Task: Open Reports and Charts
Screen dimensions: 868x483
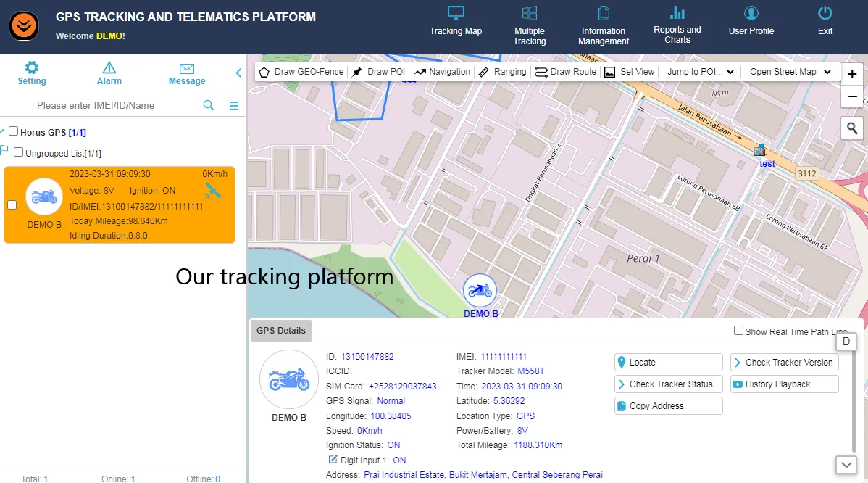Action: pyautogui.click(x=677, y=25)
